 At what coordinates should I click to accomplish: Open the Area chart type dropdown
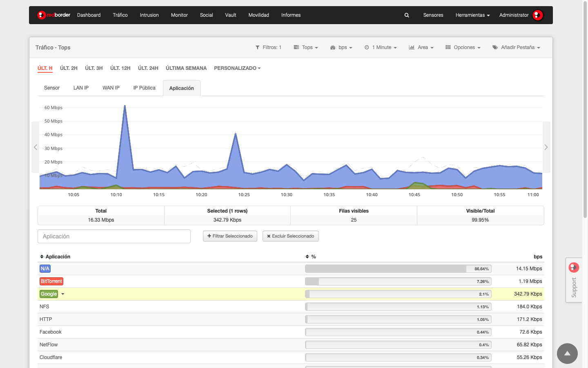coord(421,47)
